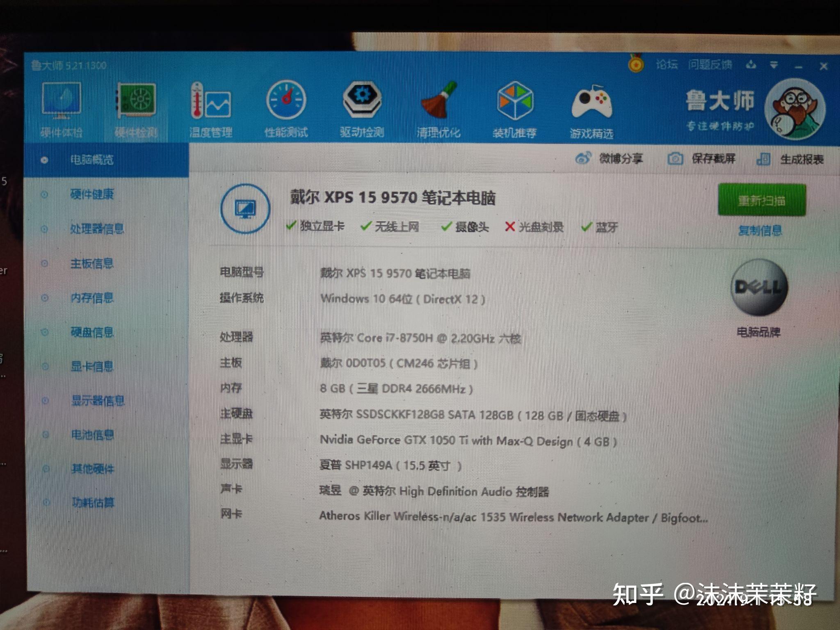Click the upload icon next to 问题反馈
Image resolution: width=840 pixels, height=630 pixels.
[x=751, y=65]
